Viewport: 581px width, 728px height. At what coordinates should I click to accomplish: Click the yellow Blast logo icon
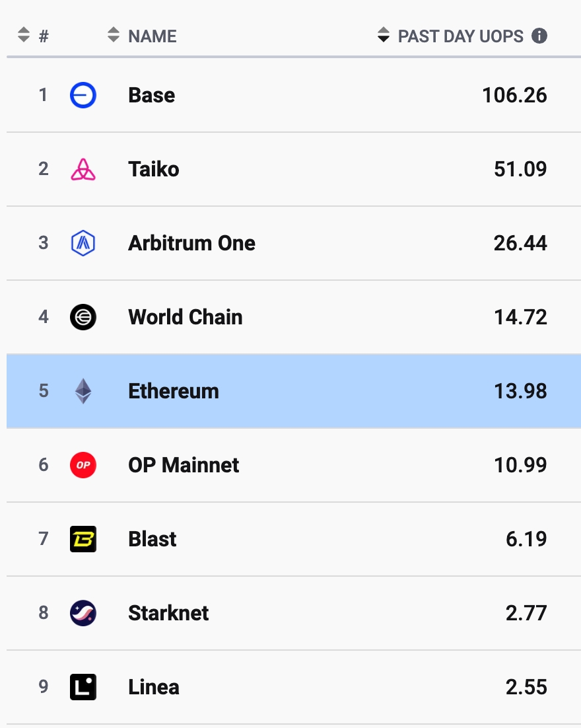point(83,539)
